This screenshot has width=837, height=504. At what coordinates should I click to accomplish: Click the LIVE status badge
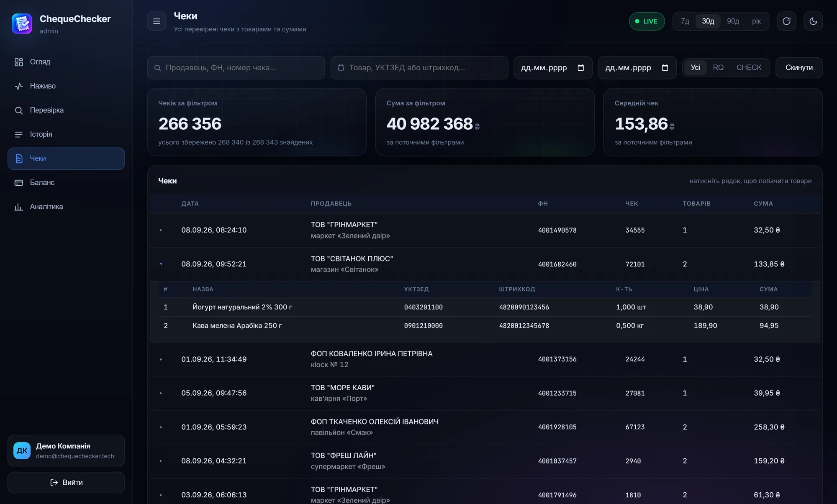click(647, 21)
